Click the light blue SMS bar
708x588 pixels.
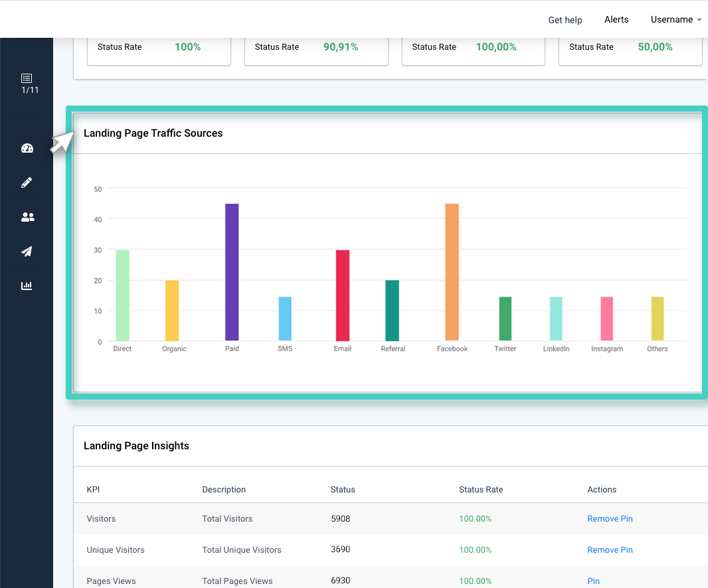[x=285, y=319]
